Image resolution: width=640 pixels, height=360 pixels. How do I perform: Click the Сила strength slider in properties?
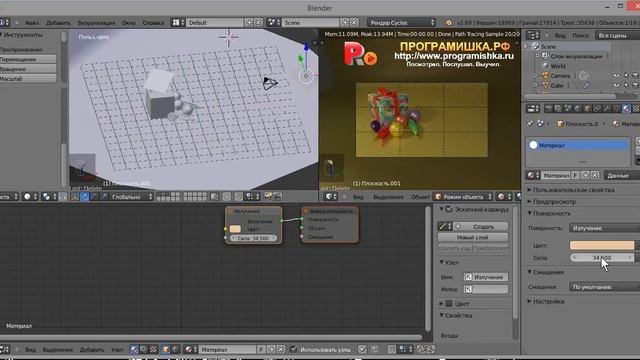(x=602, y=258)
